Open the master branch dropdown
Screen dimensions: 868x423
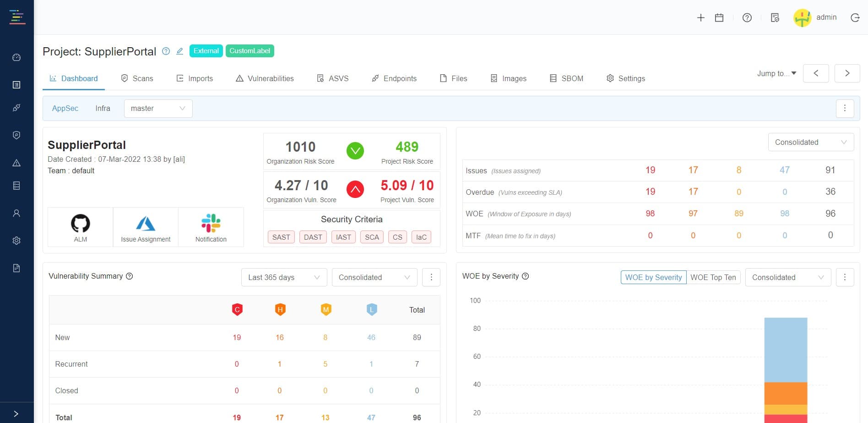coord(158,109)
